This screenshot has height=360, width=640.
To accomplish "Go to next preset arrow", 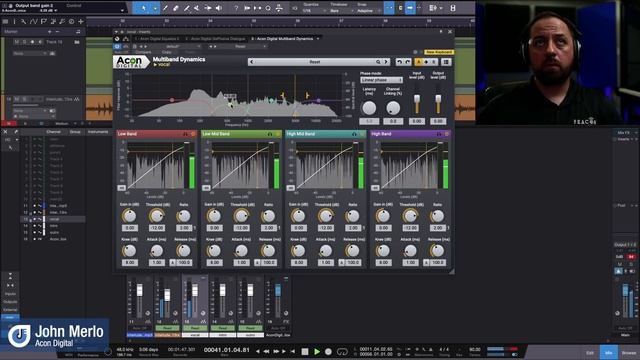I will (x=386, y=62).
